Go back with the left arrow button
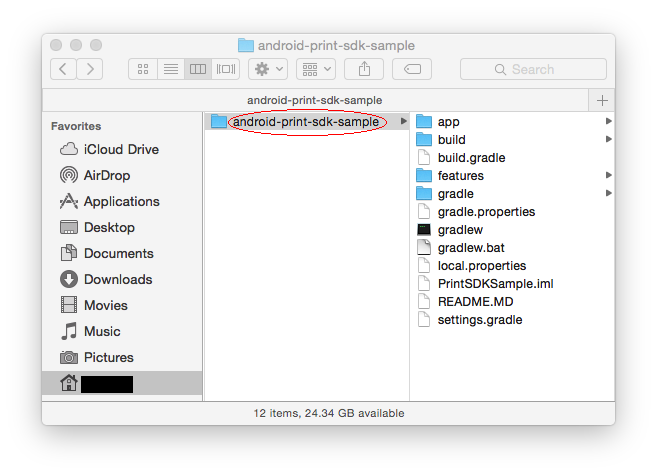Screen dimensions: 657x475 pos(63,69)
